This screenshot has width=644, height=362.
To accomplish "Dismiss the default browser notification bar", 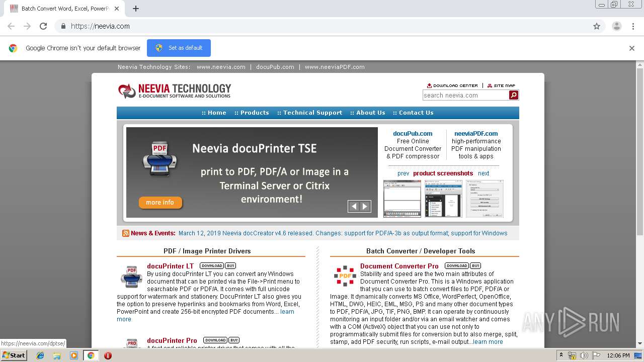I will [632, 48].
